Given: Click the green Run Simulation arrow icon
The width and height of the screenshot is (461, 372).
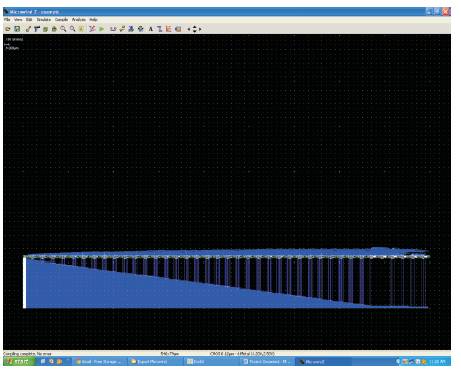Looking at the screenshot, I should tap(101, 29).
